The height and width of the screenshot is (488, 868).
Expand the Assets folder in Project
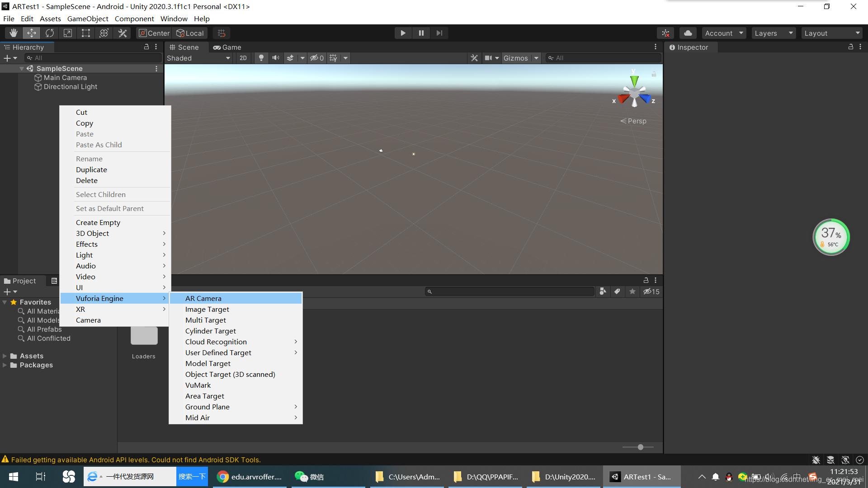(x=5, y=356)
